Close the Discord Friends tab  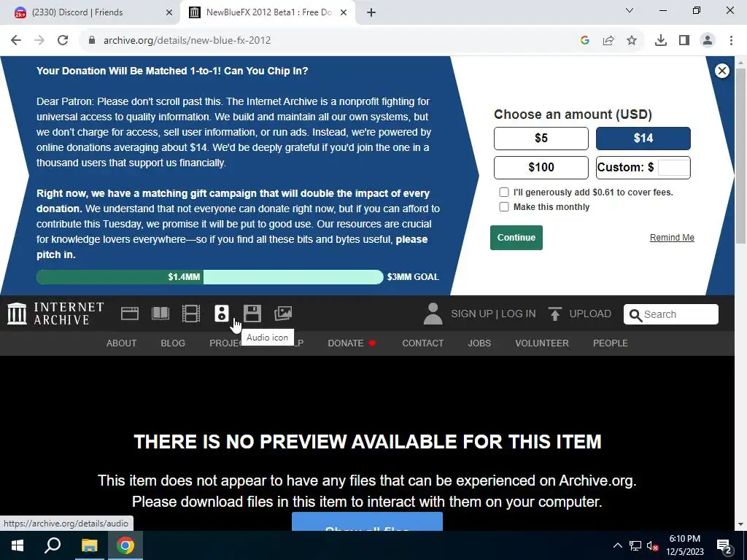(x=169, y=12)
